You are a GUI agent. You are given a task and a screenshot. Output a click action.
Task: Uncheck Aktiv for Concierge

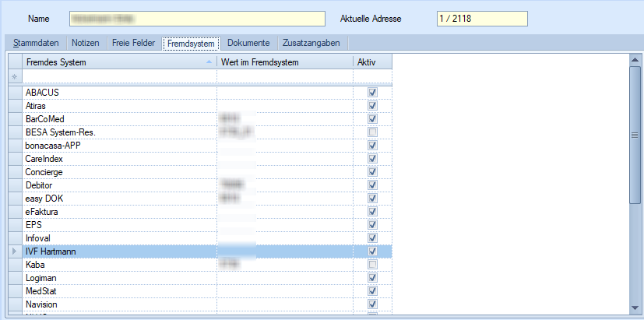(x=372, y=172)
